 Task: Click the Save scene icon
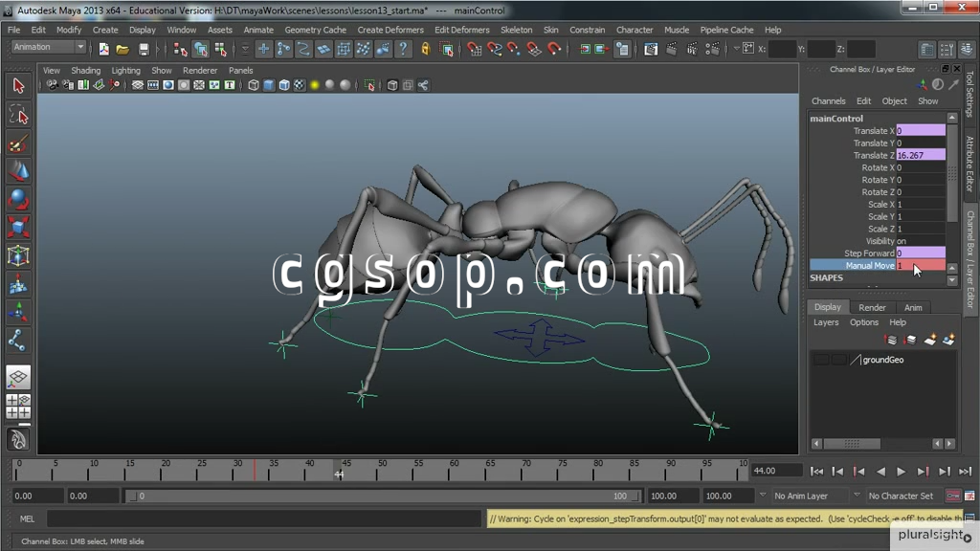pos(144,49)
